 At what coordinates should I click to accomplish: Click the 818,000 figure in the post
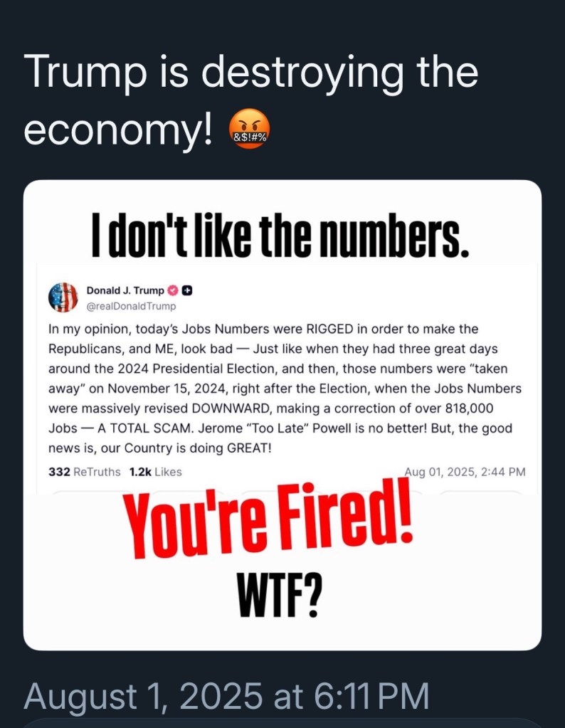[x=492, y=410]
